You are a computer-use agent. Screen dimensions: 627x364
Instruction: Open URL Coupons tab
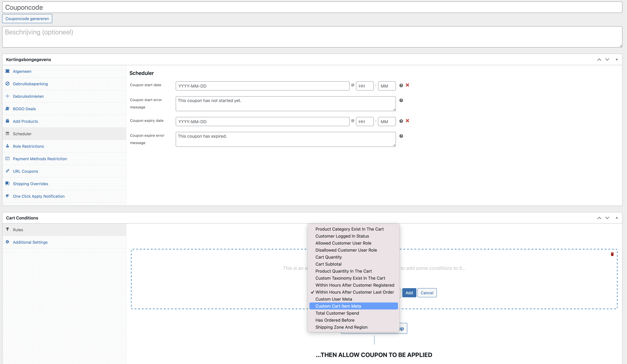click(25, 171)
